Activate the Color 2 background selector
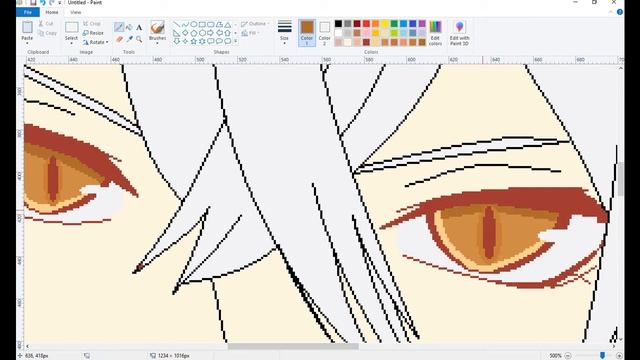640x360 pixels. click(x=324, y=33)
